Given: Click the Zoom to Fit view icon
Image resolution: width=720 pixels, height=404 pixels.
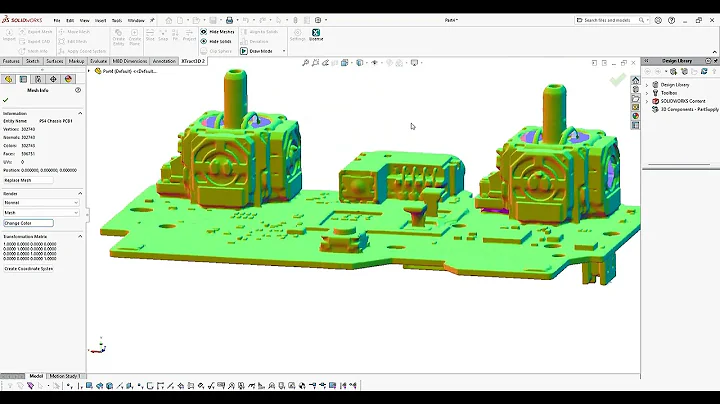Looking at the screenshot, I should tap(305, 63).
